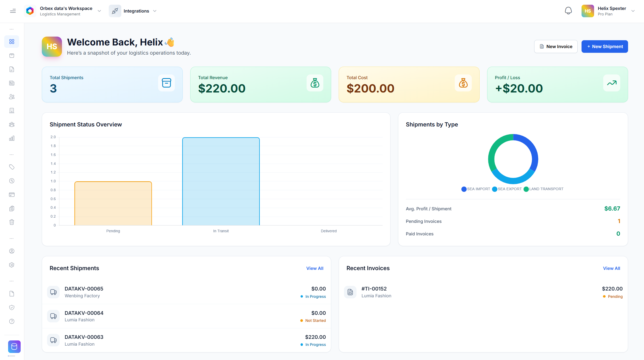Open the dashboard grid icon in sidebar
644x360 pixels.
coord(12,42)
